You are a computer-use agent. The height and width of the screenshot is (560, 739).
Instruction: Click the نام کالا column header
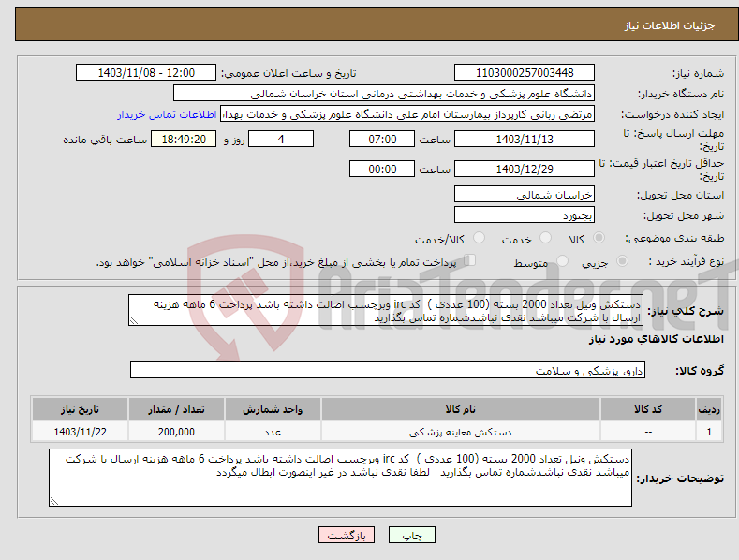click(x=461, y=409)
